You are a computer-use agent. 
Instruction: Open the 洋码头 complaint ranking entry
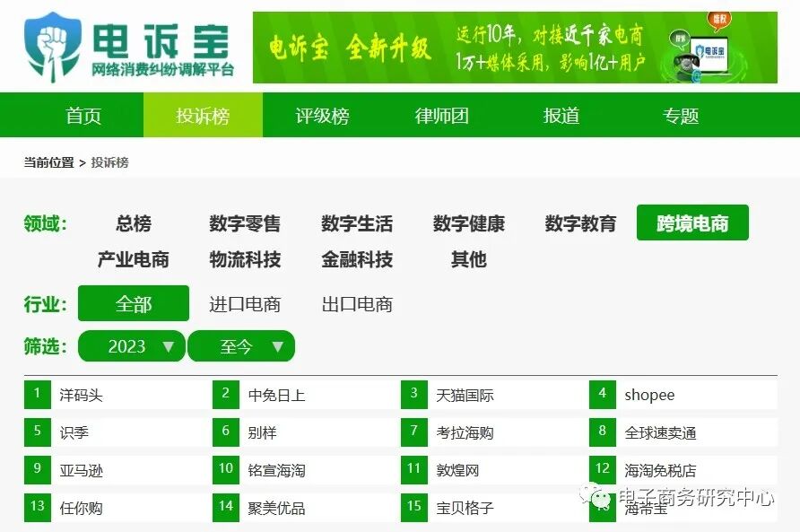point(77,393)
